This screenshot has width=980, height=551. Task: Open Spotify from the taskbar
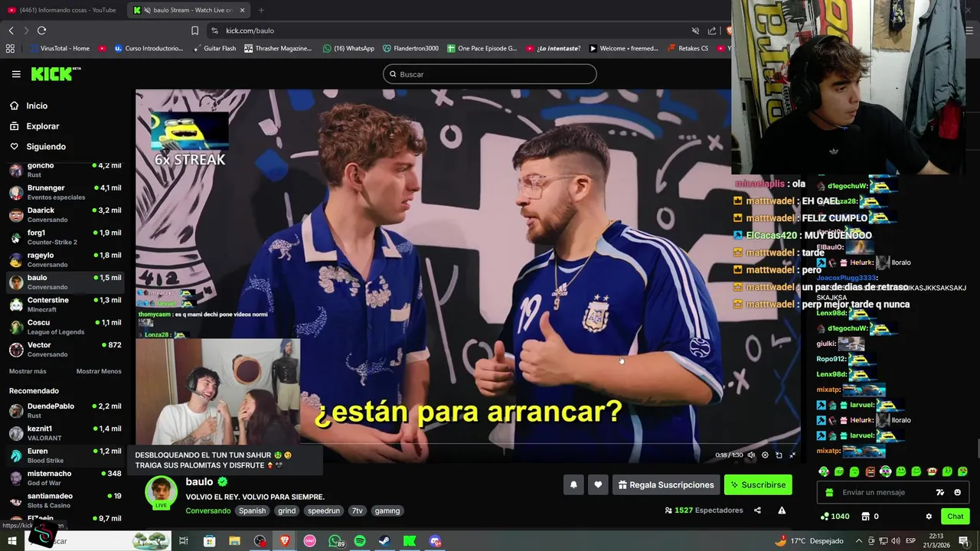(x=360, y=541)
